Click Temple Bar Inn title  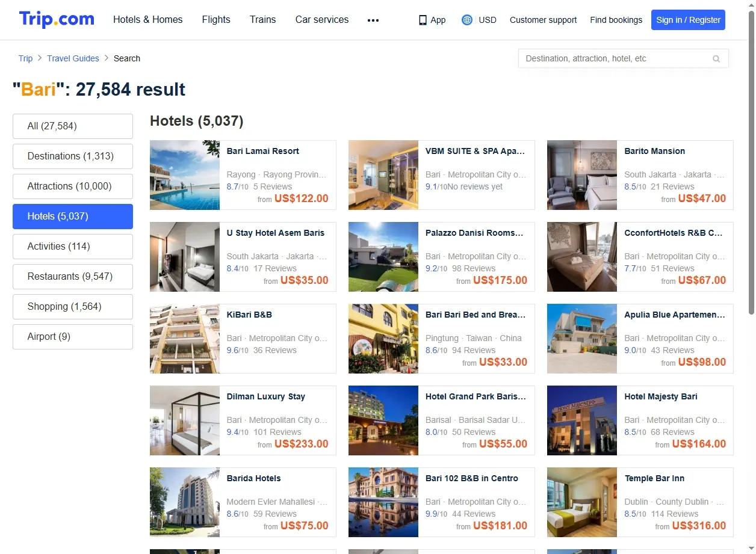point(654,478)
